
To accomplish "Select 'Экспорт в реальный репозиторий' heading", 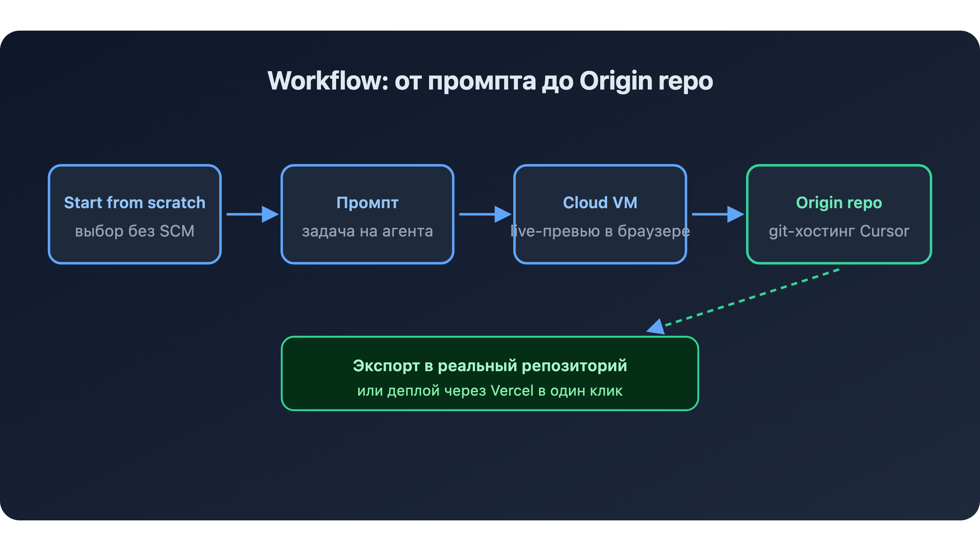I will (x=490, y=365).
